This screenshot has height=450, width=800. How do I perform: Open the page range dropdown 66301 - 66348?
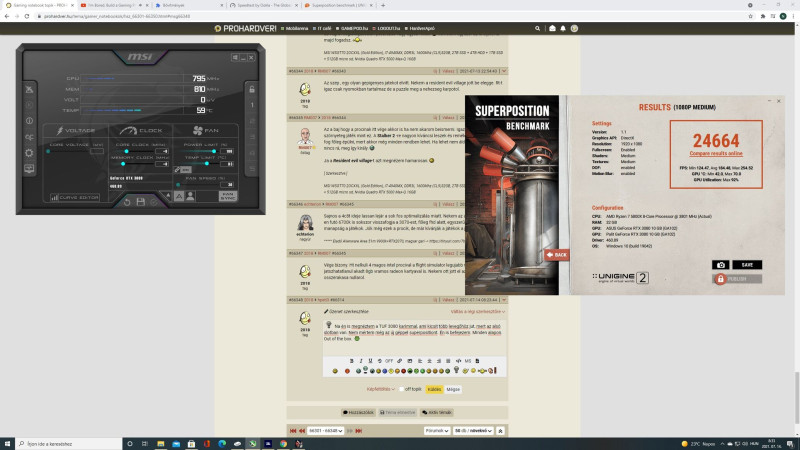point(325,431)
